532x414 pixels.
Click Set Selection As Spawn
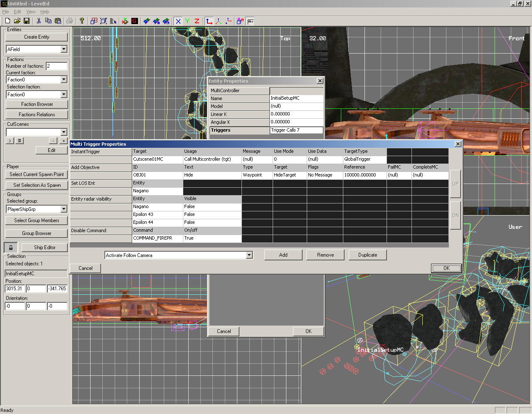(x=37, y=185)
